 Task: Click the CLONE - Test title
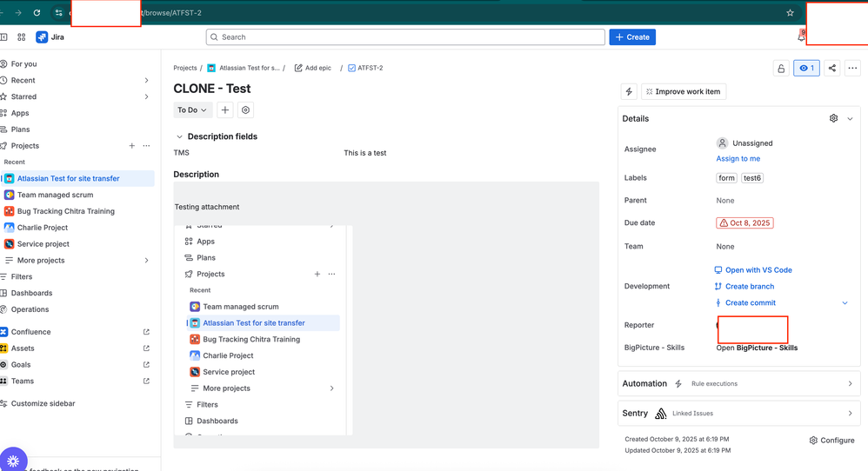(212, 89)
